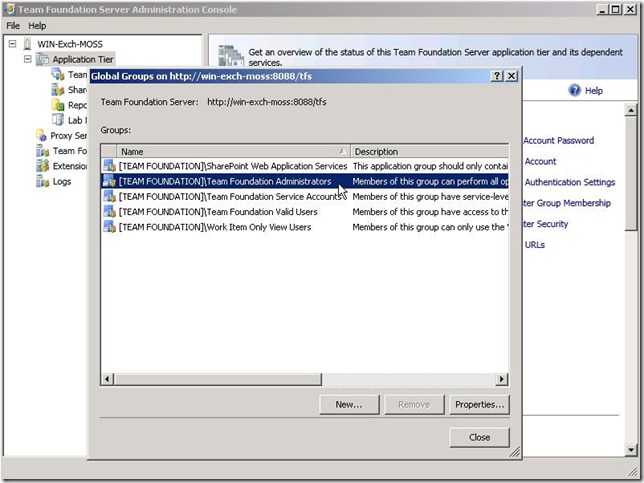The image size is (644, 483).
Task: Click the groups list horizontal scrollbar thumb
Action: pyautogui.click(x=218, y=379)
